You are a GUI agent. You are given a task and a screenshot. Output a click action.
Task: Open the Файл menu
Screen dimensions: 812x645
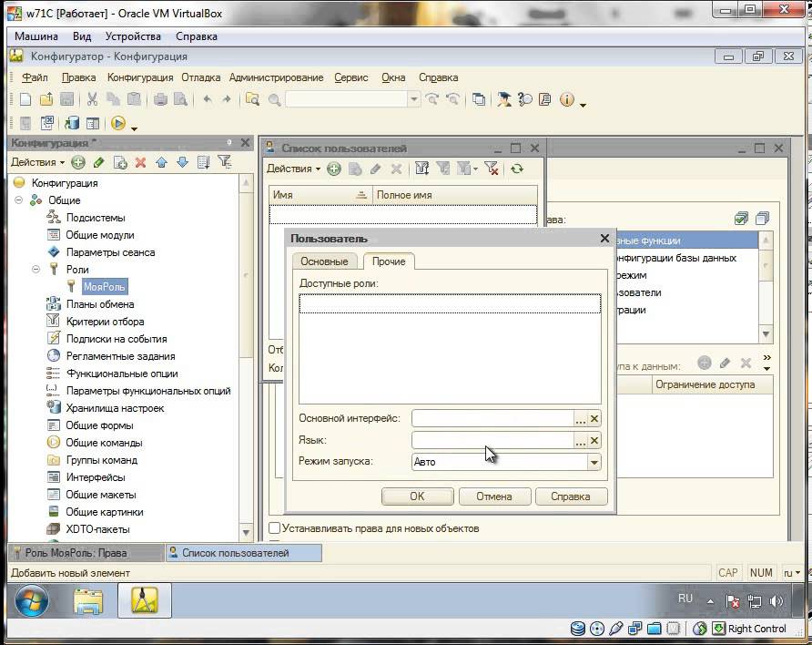pyautogui.click(x=35, y=77)
